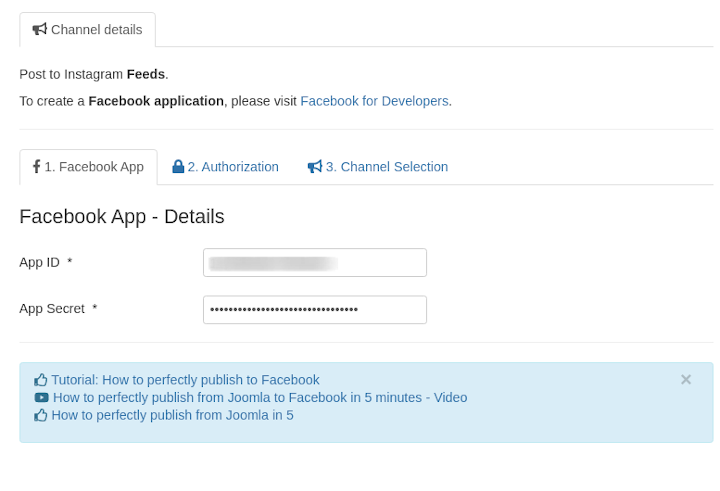The image size is (720, 491).
Task: Open the Facebook for Developers link
Action: (x=374, y=101)
